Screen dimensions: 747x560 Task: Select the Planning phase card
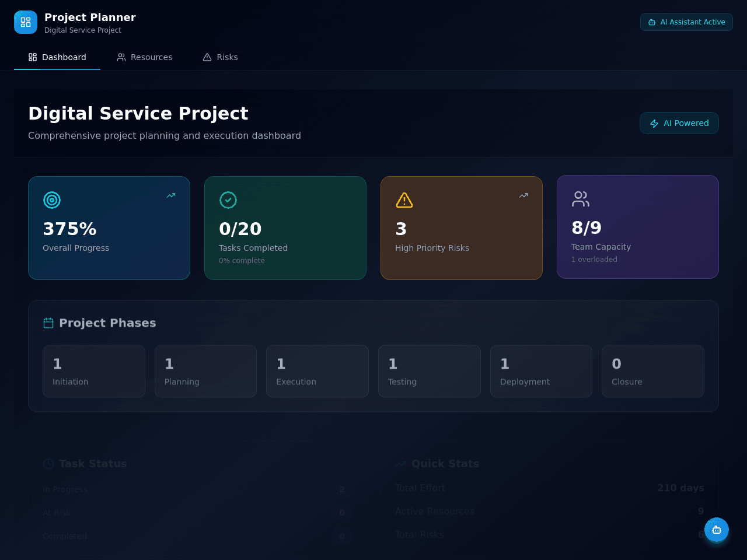(x=205, y=371)
